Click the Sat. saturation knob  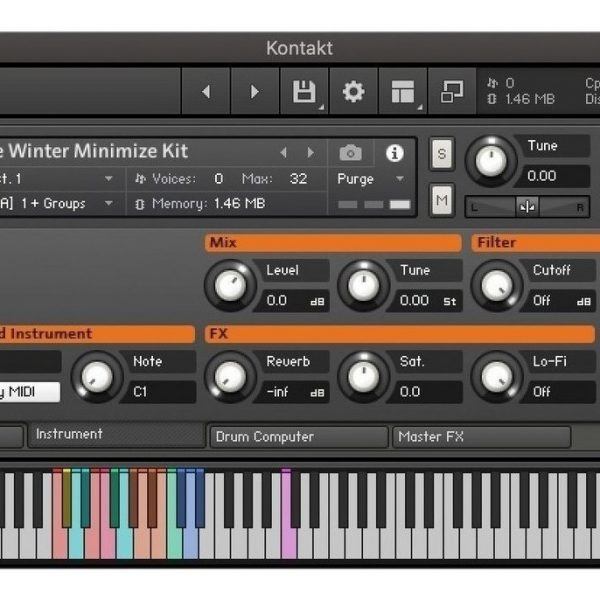pyautogui.click(x=364, y=377)
